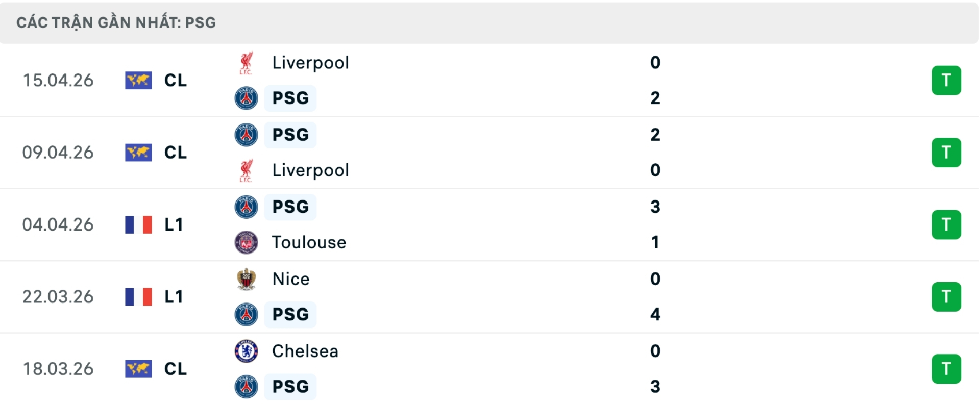Click the Nice club crest
980x404 pixels.
coord(246,279)
